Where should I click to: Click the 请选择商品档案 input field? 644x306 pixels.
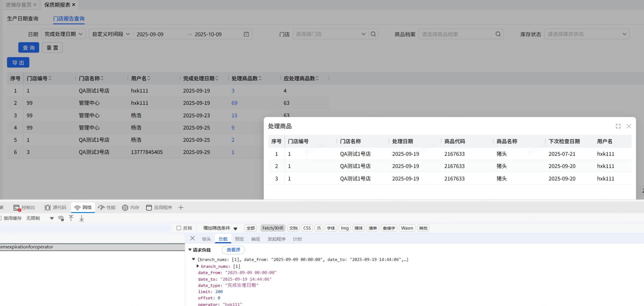click(x=457, y=34)
